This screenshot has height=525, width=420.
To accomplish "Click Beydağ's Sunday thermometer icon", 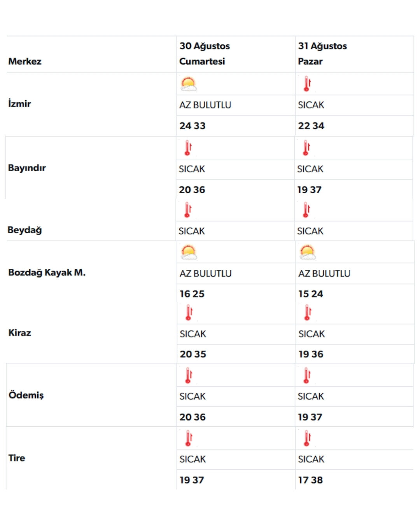I will 306,210.
